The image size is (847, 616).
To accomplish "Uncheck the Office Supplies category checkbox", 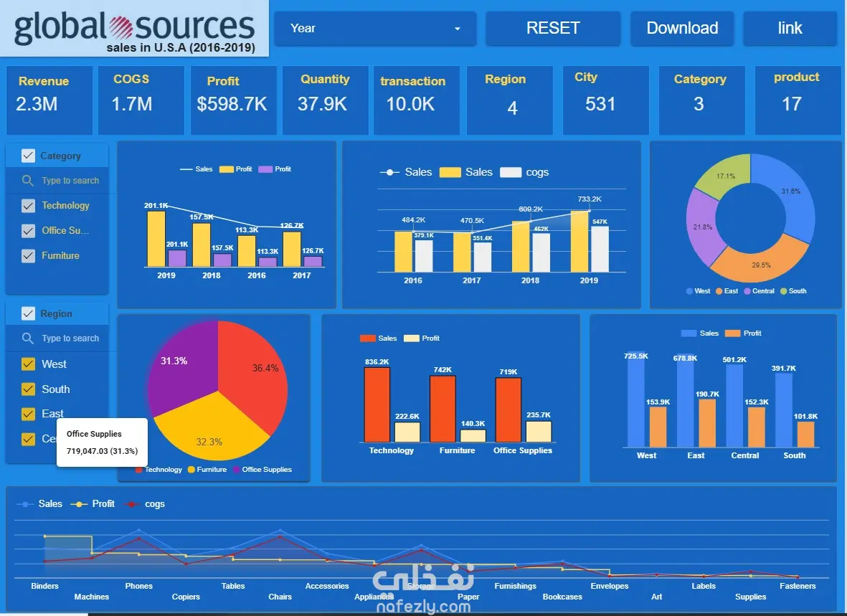I will point(28,231).
